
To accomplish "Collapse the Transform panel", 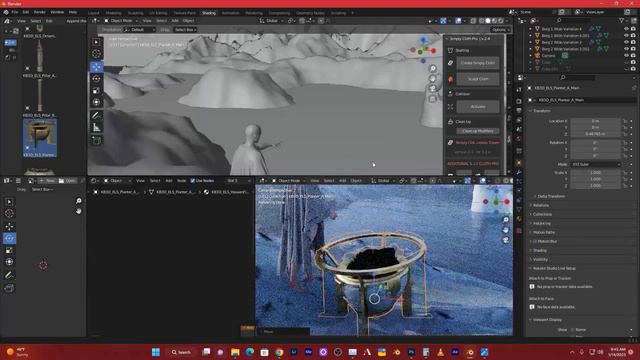I will (542, 111).
